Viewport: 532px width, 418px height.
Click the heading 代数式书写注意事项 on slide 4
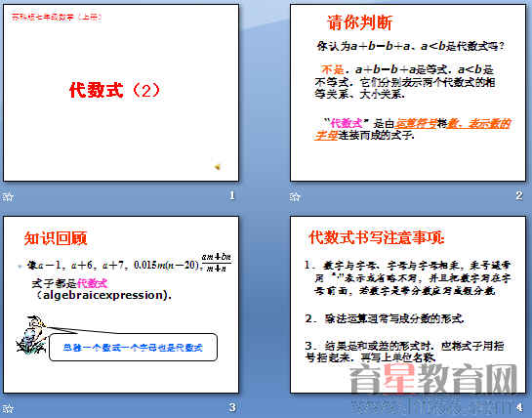376,237
